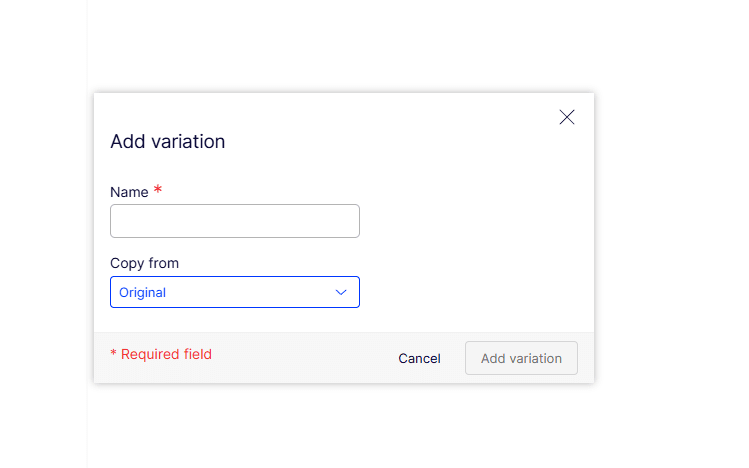The height and width of the screenshot is (468, 749).
Task: Click the asterisk in the Required field footer
Action: [113, 354]
